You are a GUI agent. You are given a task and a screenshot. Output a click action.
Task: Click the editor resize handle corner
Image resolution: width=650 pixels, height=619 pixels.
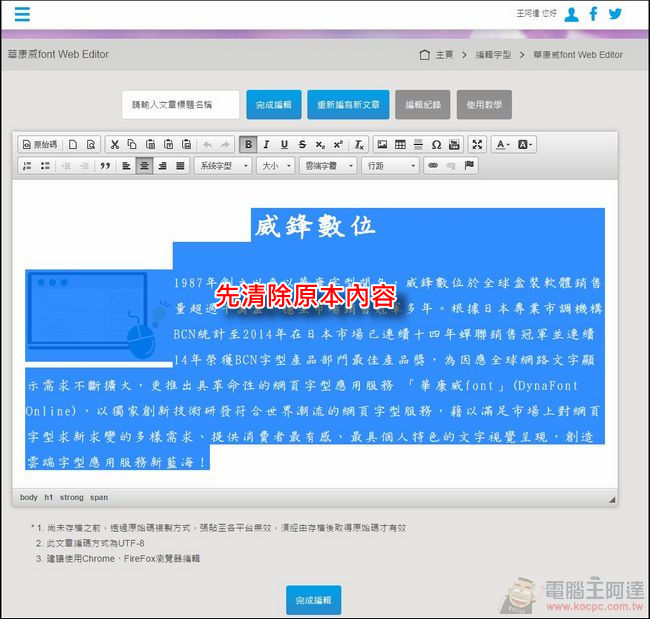click(x=612, y=500)
